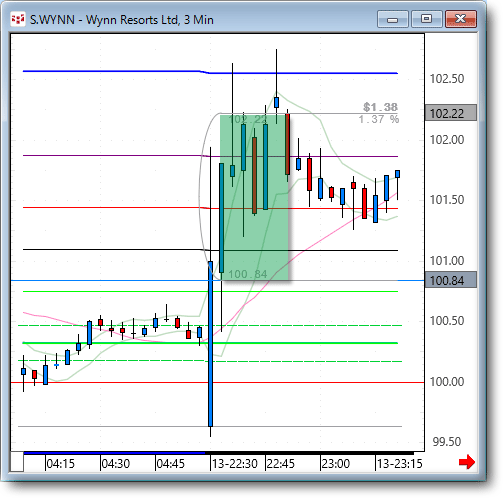Click the 1.37 % measurement label
Viewport: 504px width, 499px height.
379,119
